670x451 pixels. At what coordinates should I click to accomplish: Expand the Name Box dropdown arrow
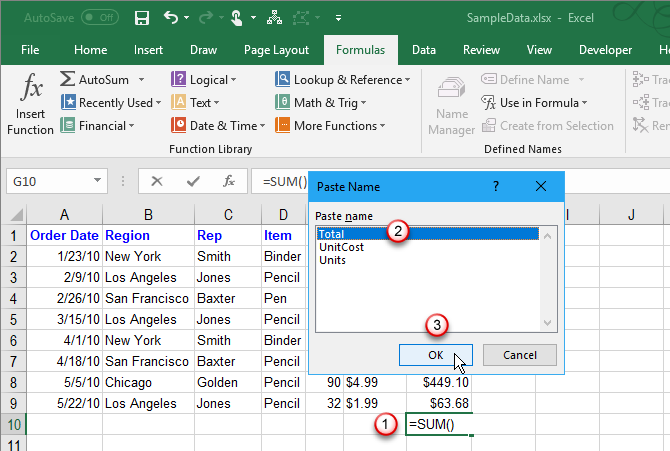click(x=97, y=181)
